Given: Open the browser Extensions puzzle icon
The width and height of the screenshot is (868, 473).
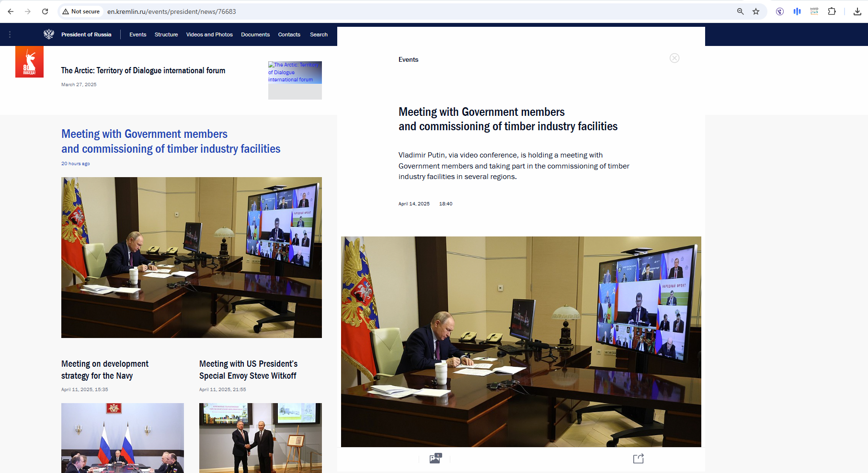Looking at the screenshot, I should 832,11.
